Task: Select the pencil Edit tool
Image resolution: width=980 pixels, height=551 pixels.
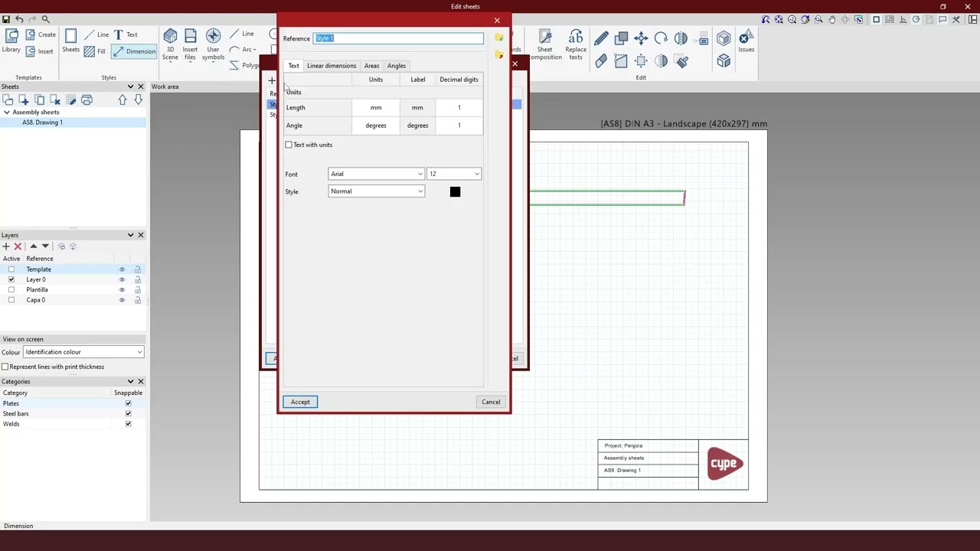Action: click(x=601, y=38)
